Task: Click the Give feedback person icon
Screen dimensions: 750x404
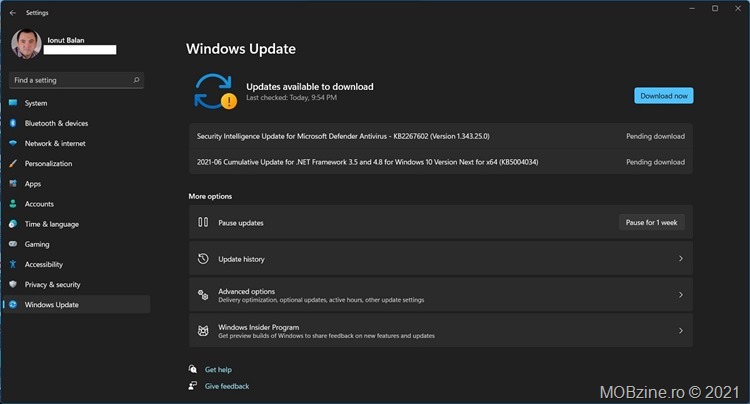Action: point(193,385)
